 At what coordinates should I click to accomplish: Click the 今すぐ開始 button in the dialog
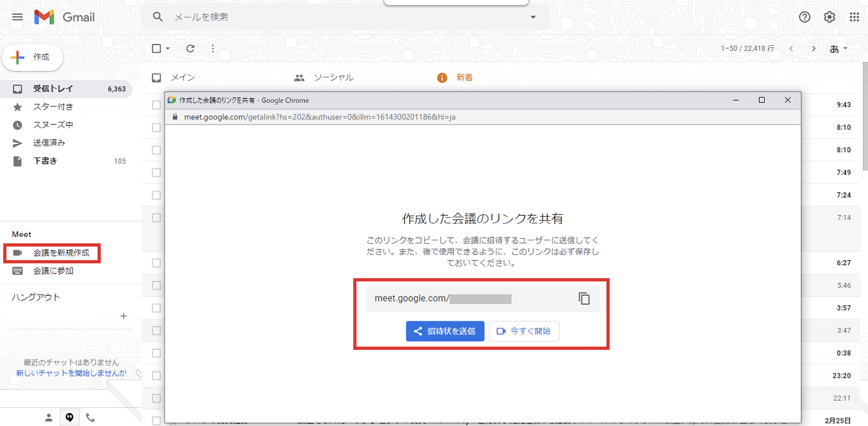coord(526,330)
